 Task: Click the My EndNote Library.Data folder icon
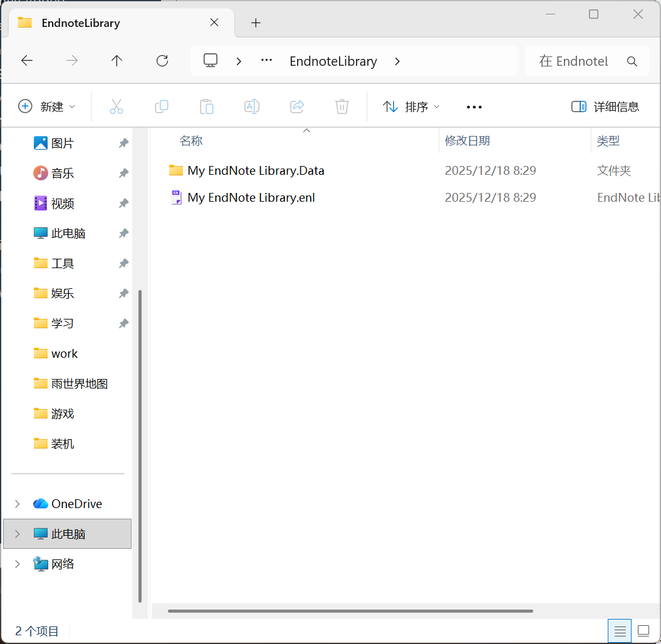click(x=176, y=170)
